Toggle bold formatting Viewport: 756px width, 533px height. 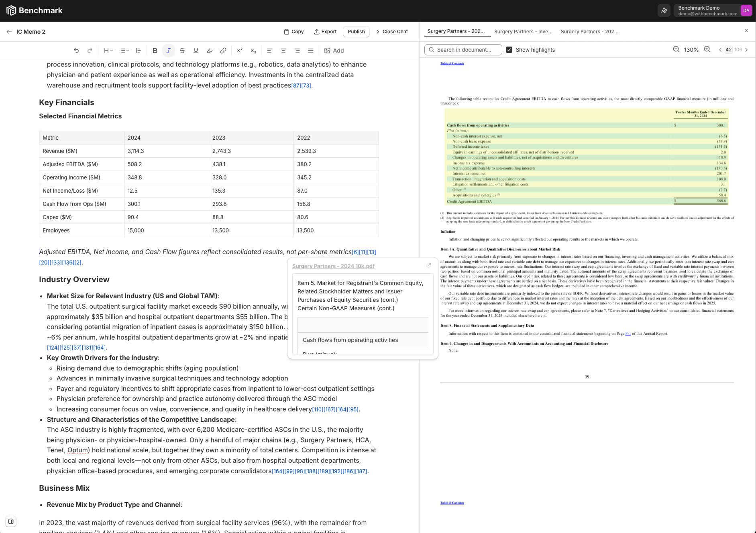pyautogui.click(x=155, y=51)
